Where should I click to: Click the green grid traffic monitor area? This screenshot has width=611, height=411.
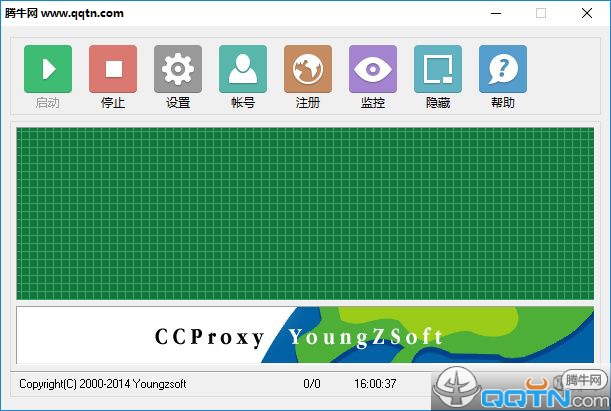pos(305,213)
